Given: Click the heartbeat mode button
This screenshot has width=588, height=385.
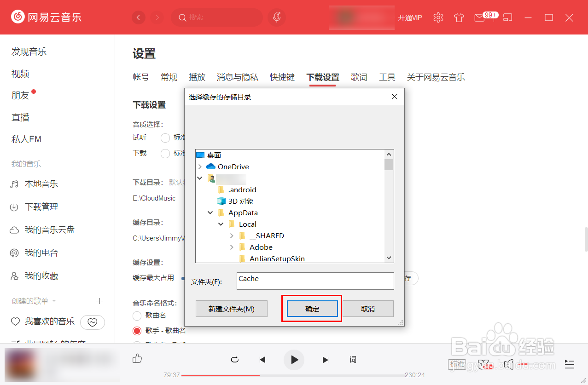Looking at the screenshot, I should pos(93,322).
